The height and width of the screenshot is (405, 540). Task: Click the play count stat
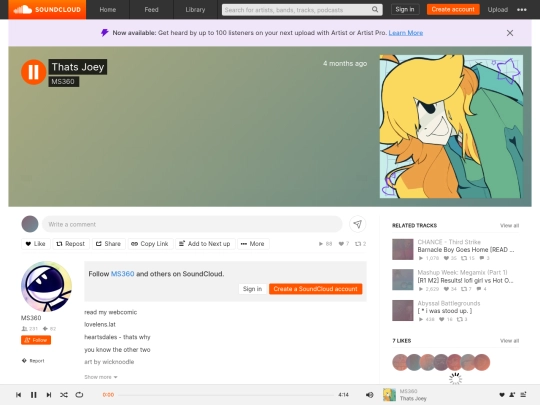click(325, 244)
